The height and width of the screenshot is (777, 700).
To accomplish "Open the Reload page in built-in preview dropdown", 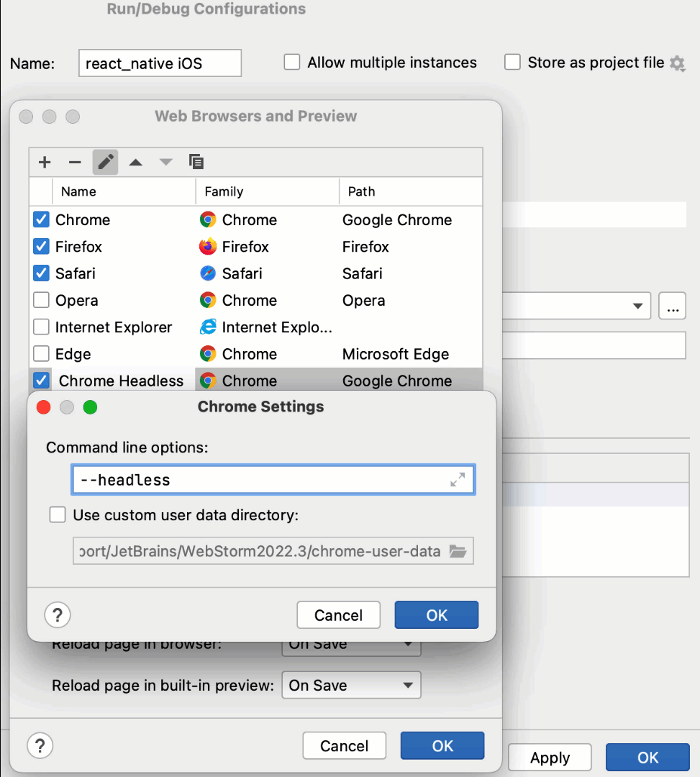I will [x=350, y=685].
